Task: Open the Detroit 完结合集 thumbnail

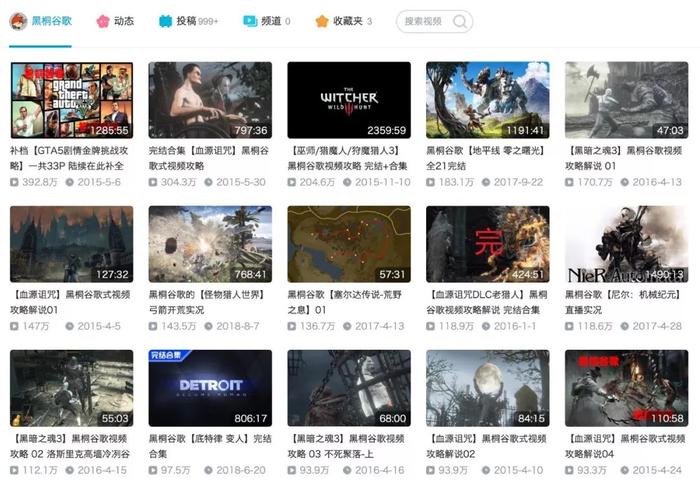Action: click(210, 388)
